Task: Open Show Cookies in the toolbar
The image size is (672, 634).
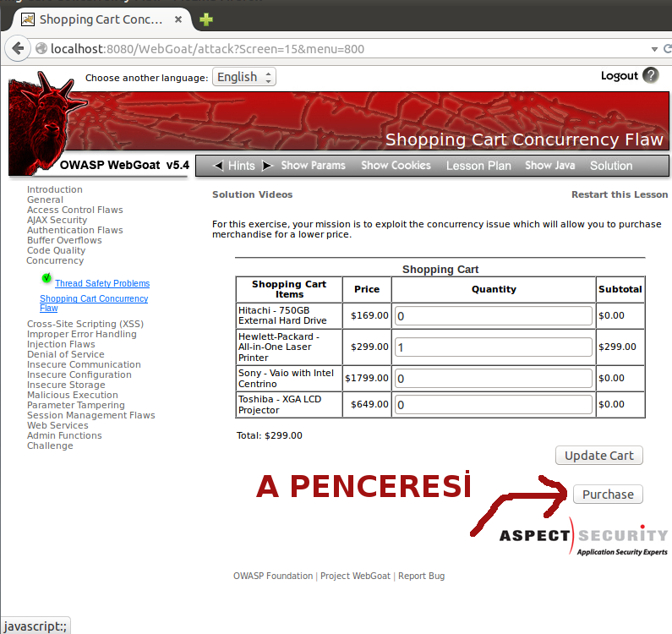Action: coord(396,166)
